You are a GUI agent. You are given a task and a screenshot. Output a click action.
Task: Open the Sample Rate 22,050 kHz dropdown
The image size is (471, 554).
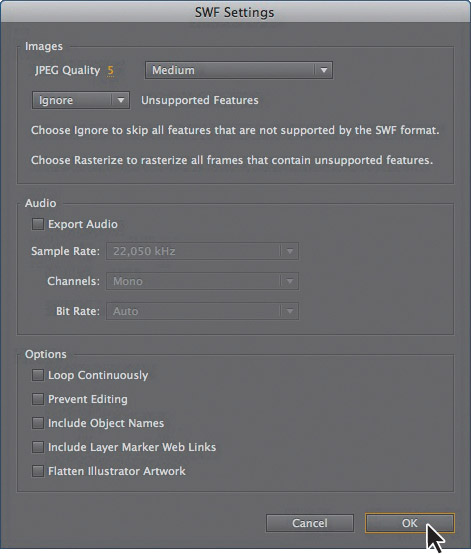coord(202,251)
